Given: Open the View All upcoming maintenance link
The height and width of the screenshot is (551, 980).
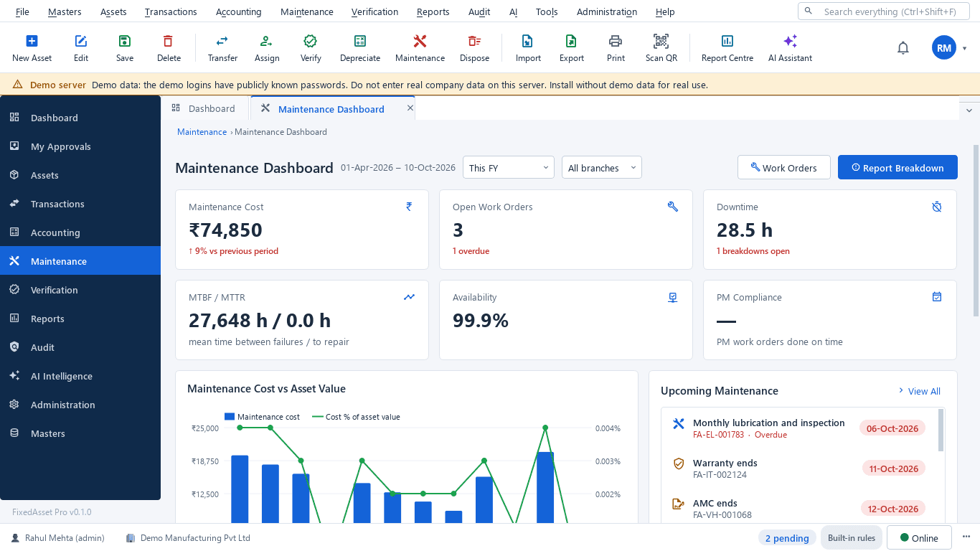Looking at the screenshot, I should (x=919, y=391).
